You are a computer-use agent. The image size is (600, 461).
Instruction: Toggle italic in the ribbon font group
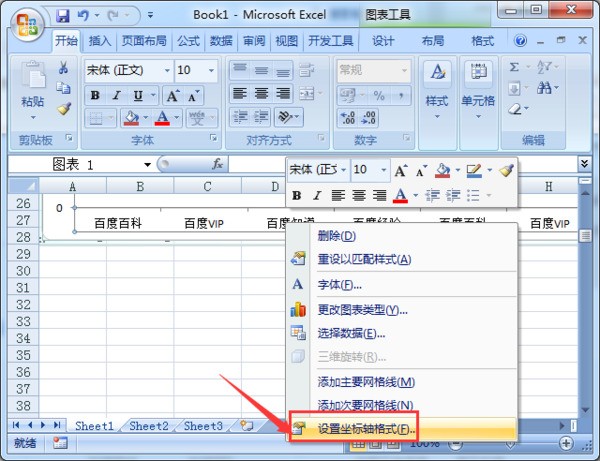coord(116,95)
